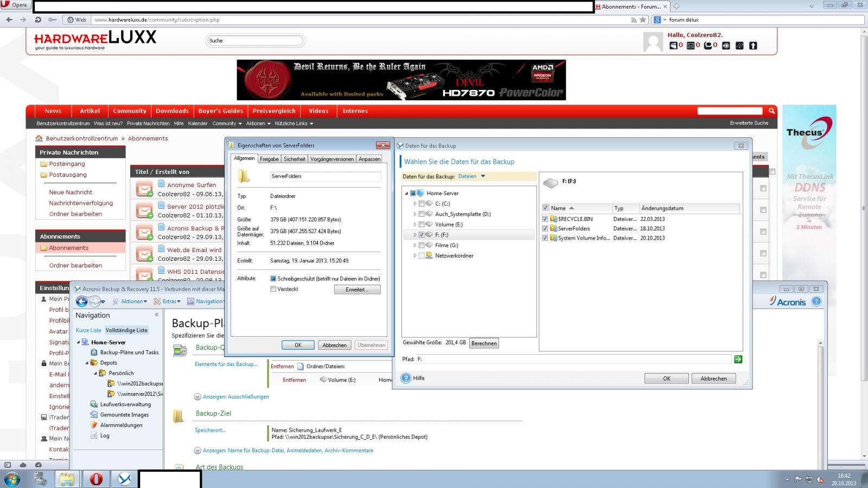Click volume icon in system tray
This screenshot has width=868, height=488.
820,479
